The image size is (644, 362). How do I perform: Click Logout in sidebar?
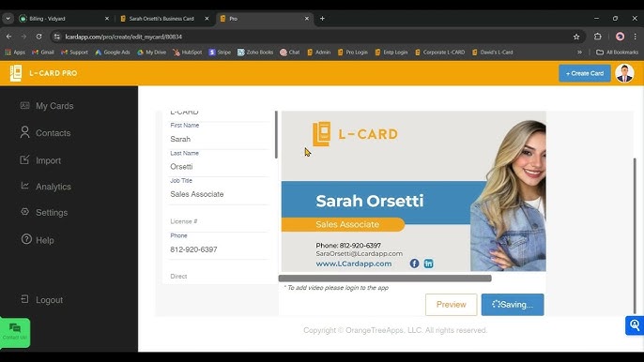point(41,300)
